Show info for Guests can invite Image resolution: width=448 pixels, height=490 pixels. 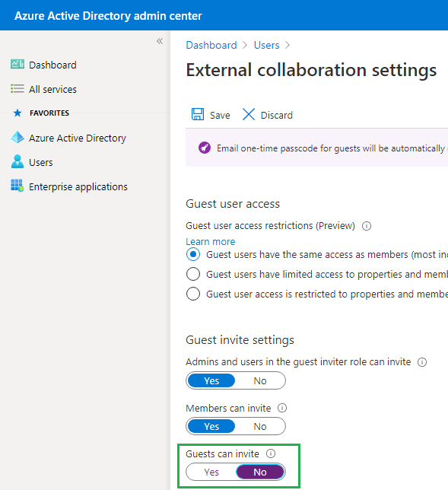(x=271, y=453)
